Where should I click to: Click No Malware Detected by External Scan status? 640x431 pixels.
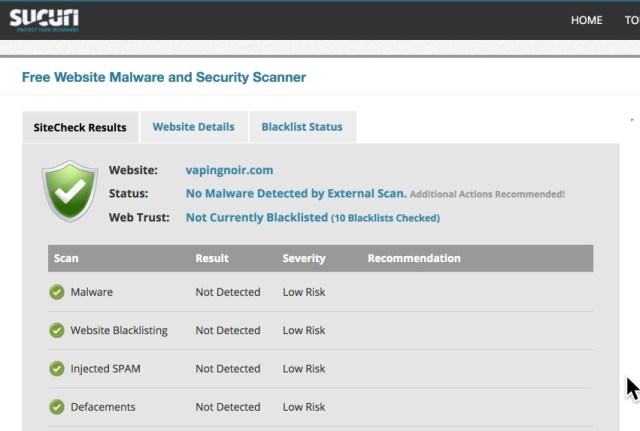point(296,194)
